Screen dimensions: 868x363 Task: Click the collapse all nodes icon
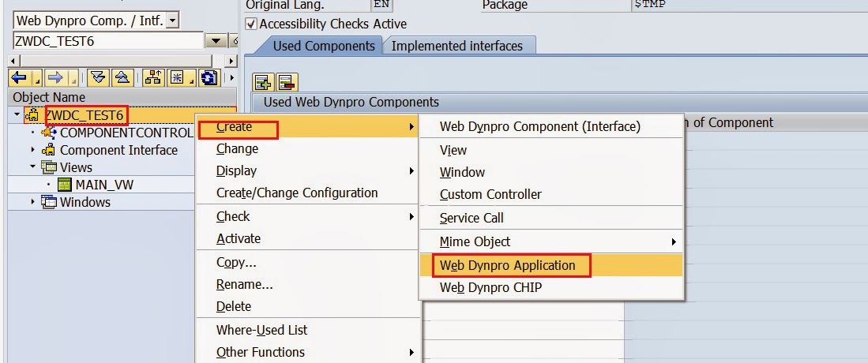pyautogui.click(x=123, y=77)
